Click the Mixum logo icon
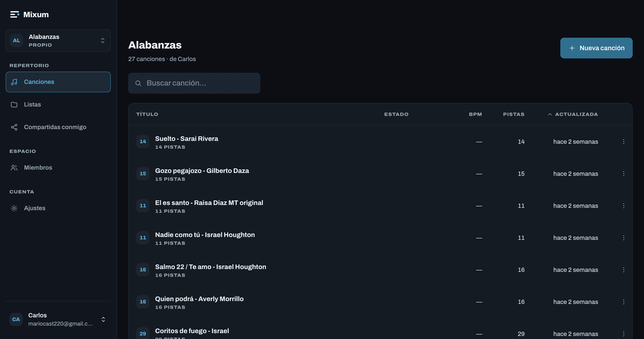 pyautogui.click(x=15, y=15)
